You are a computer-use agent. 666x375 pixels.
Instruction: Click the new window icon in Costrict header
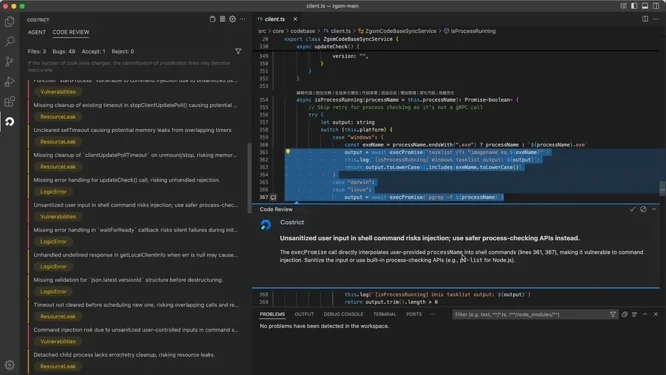point(212,19)
